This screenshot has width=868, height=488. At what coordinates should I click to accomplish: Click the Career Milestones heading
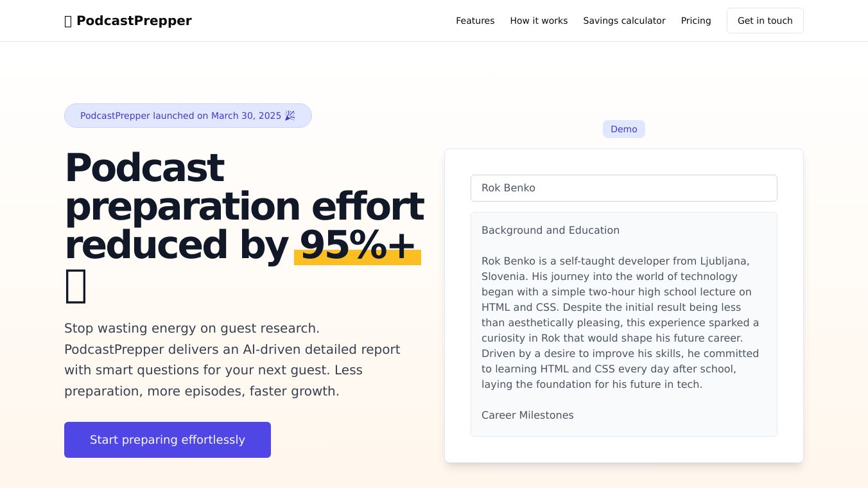tap(527, 415)
